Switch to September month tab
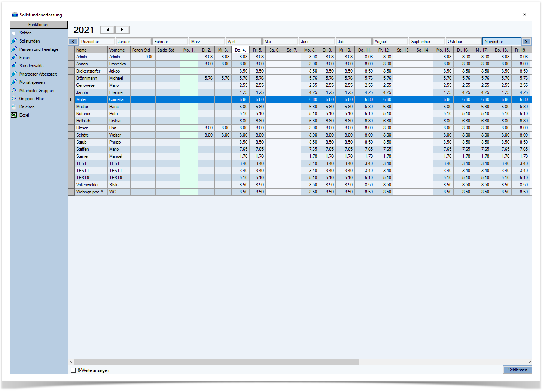Viewport: 545px width, 392px height. pyautogui.click(x=427, y=42)
